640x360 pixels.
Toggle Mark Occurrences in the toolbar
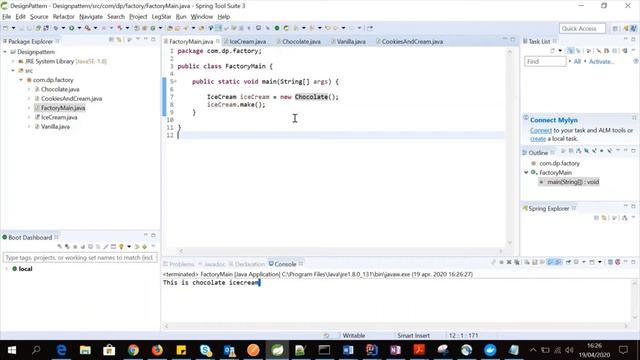click(x=218, y=28)
